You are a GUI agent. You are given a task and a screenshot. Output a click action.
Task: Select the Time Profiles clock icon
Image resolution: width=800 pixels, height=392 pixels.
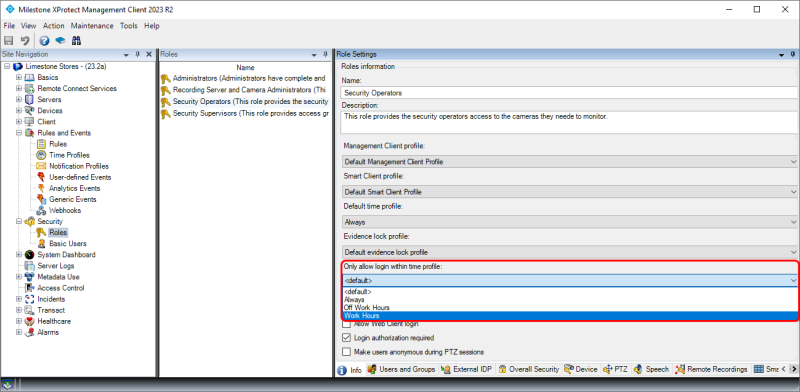[41, 155]
